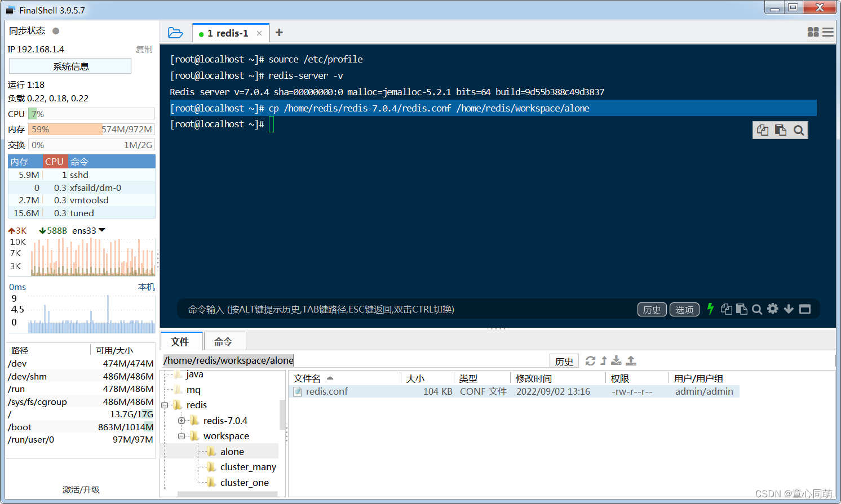This screenshot has width=841, height=504.
Task: Click the download file icon
Action: (x=617, y=360)
